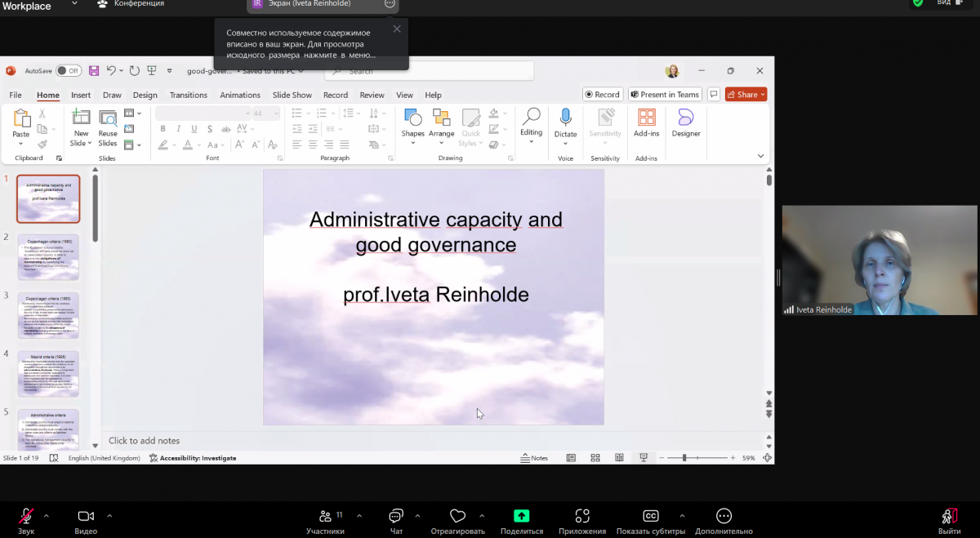
Task: Click the Present in Teams button
Action: (x=665, y=95)
